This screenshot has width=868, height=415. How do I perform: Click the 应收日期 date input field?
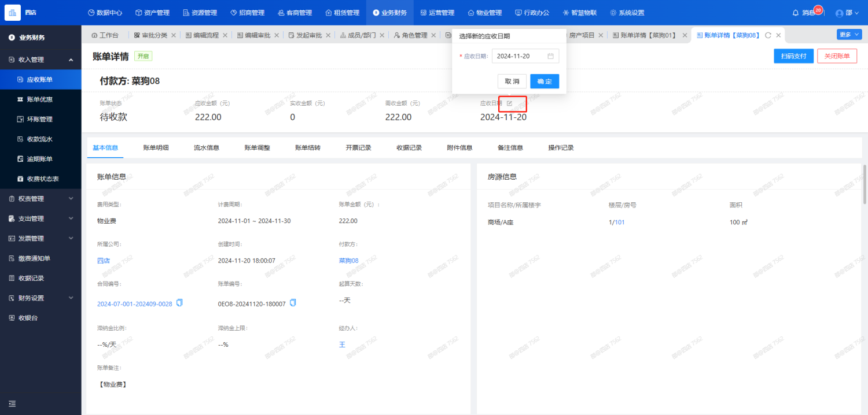click(x=525, y=56)
